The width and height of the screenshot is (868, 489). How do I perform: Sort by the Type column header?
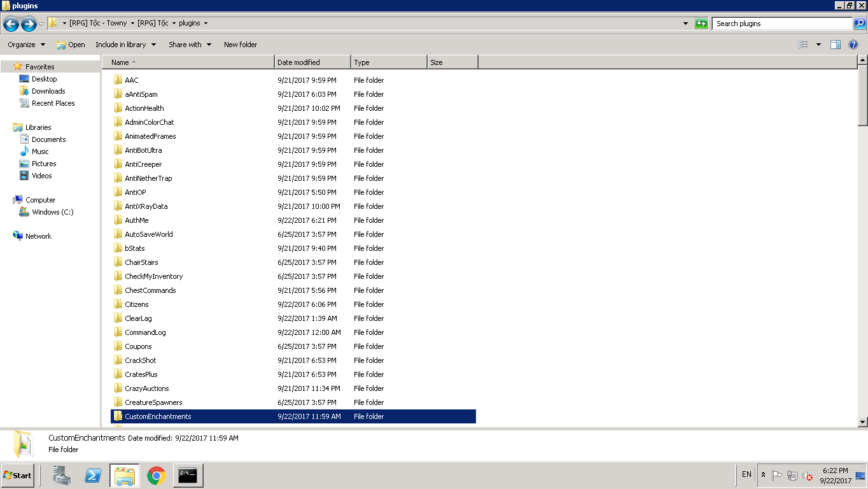point(389,62)
